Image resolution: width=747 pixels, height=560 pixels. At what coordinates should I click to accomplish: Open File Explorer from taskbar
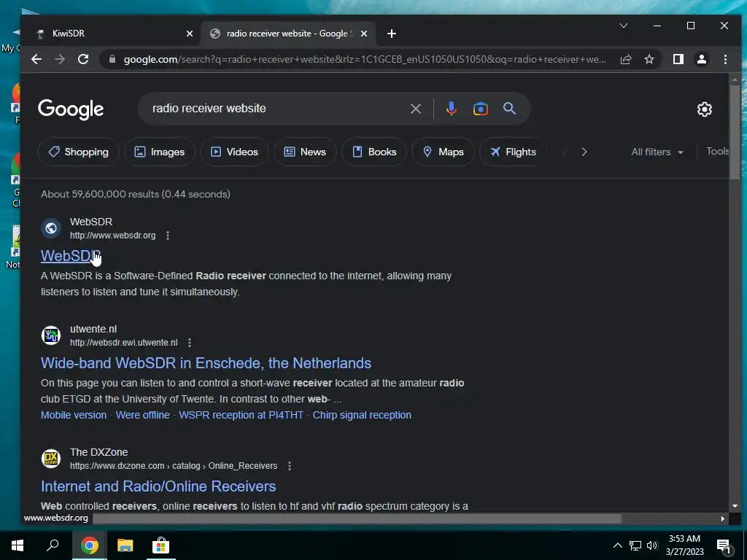(125, 545)
